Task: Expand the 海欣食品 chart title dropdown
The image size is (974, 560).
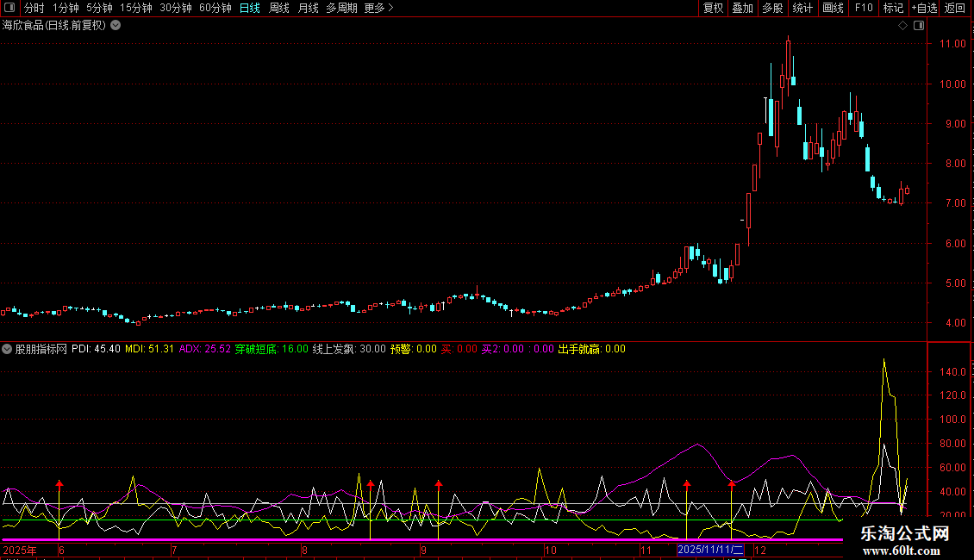Action: click(116, 26)
